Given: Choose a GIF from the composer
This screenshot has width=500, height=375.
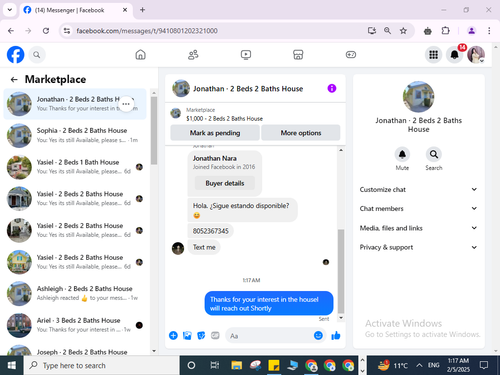Looking at the screenshot, I should click(x=215, y=335).
